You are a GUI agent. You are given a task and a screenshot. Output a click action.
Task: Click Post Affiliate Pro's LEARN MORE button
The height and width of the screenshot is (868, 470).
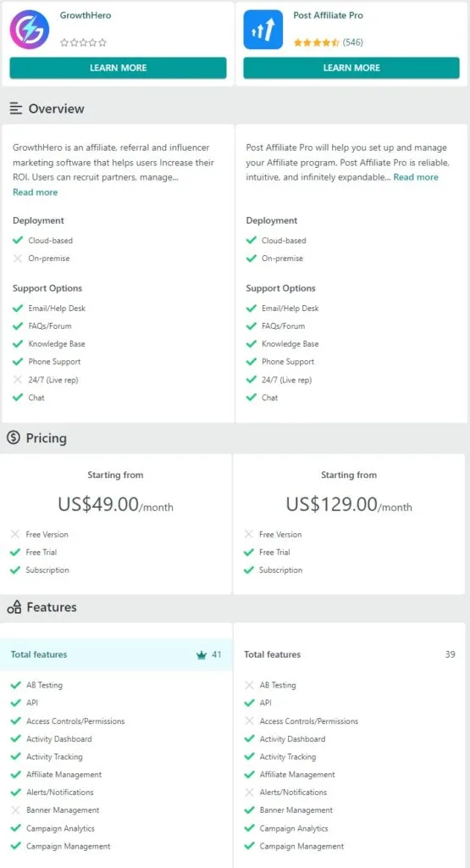(351, 68)
